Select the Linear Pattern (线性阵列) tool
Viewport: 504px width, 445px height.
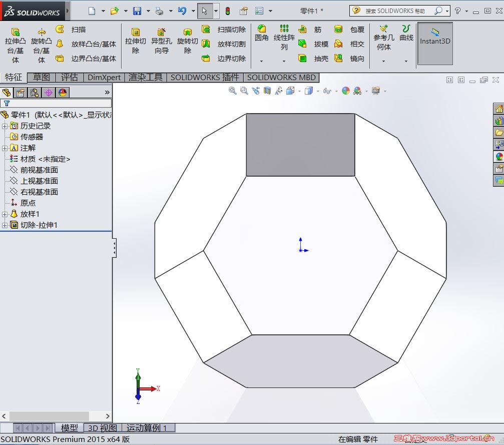(284, 38)
